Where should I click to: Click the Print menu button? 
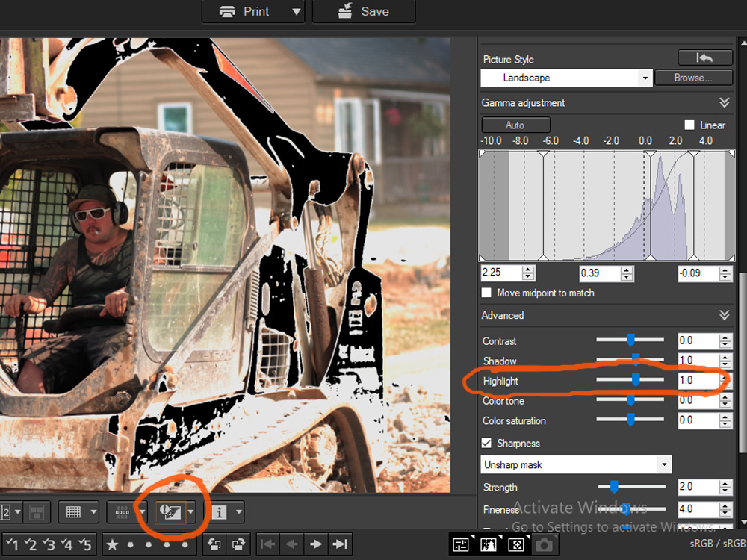[245, 11]
